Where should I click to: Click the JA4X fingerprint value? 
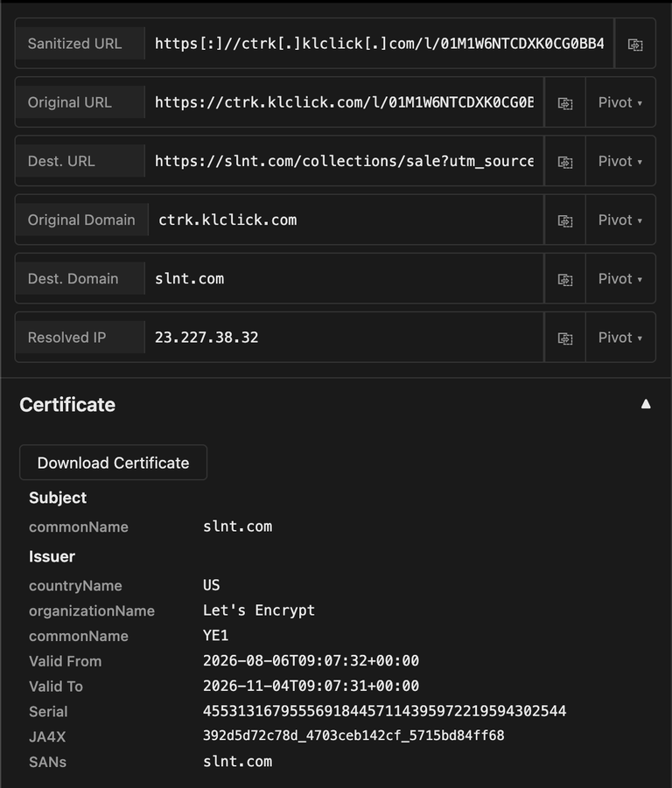pos(353,736)
